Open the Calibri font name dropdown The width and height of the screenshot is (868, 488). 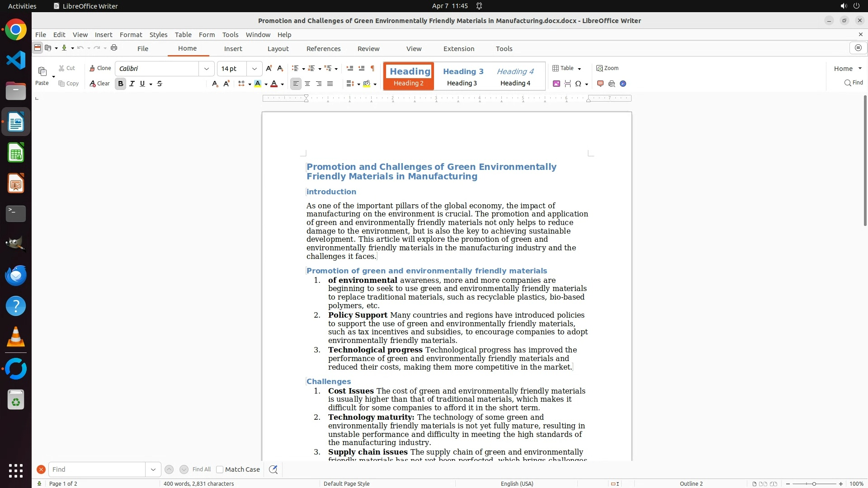207,69
